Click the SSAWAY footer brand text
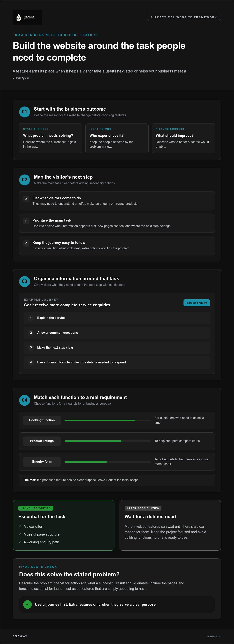 tap(20, 636)
